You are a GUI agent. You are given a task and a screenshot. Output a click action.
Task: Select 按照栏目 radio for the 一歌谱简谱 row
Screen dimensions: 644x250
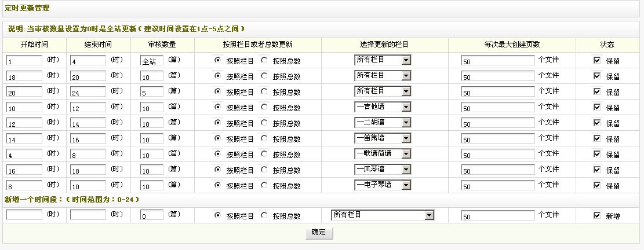pyautogui.click(x=218, y=154)
